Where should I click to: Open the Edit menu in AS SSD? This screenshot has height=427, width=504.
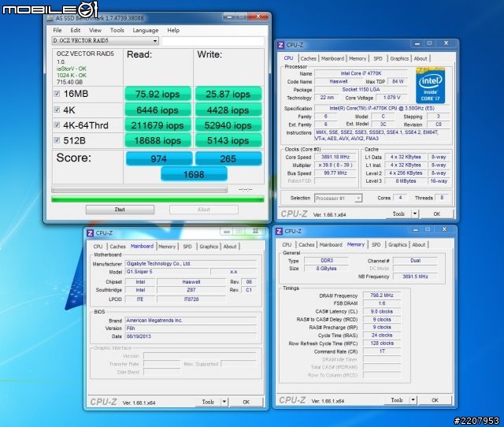click(76, 30)
